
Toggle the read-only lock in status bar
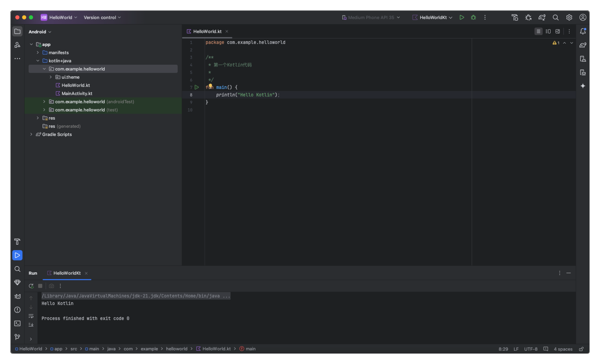(x=581, y=349)
